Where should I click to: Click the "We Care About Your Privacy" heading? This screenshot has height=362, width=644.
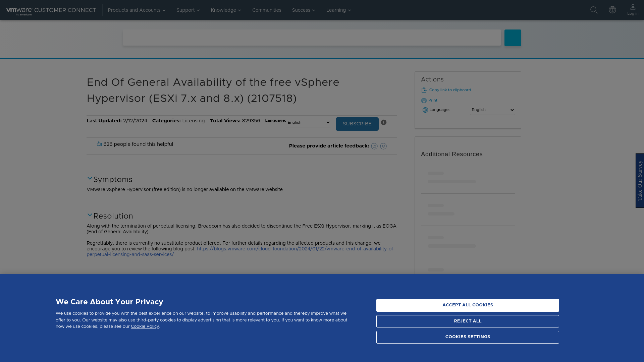point(109,302)
